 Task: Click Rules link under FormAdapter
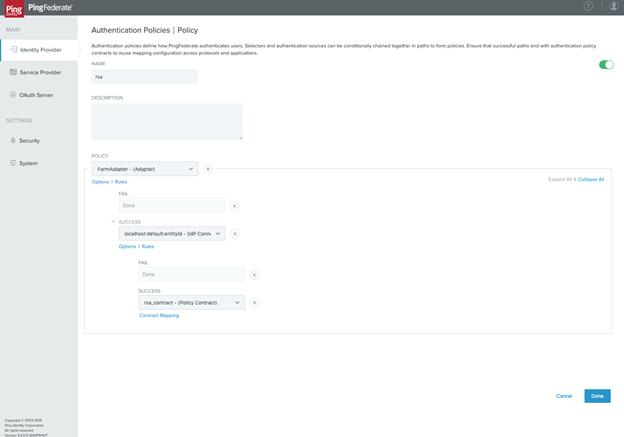click(121, 182)
